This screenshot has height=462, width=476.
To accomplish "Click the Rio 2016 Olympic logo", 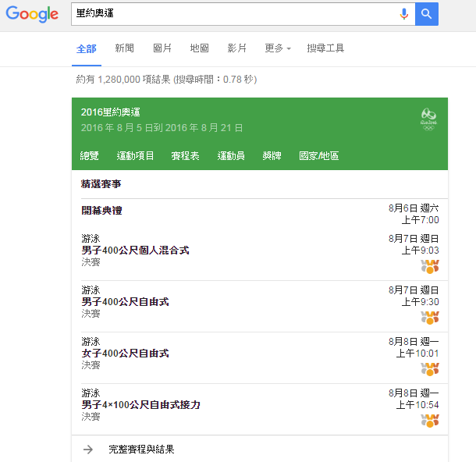I will (x=429, y=119).
